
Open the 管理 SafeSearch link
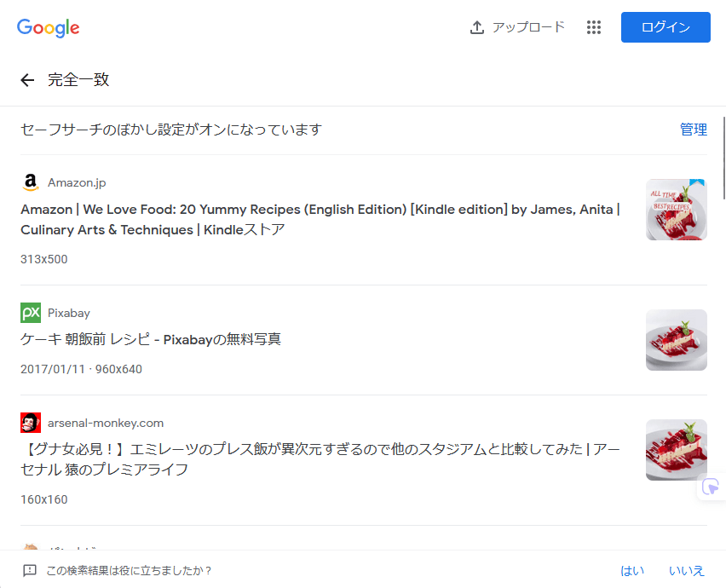coord(693,130)
